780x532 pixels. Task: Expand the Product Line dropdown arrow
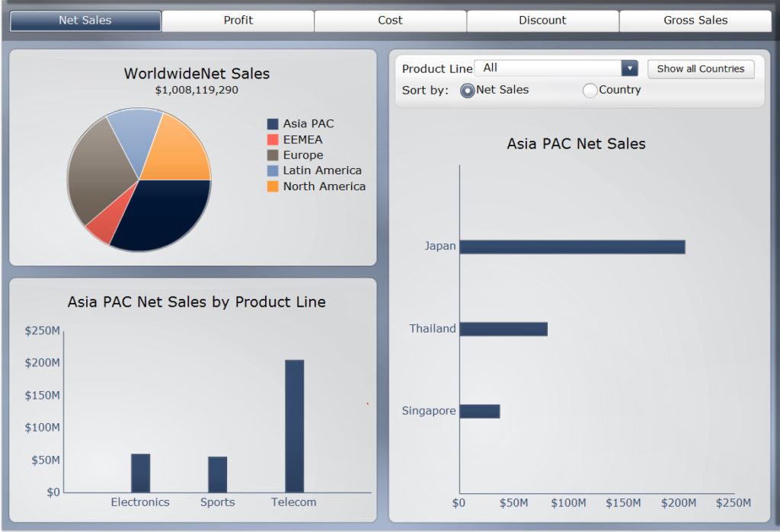(629, 68)
